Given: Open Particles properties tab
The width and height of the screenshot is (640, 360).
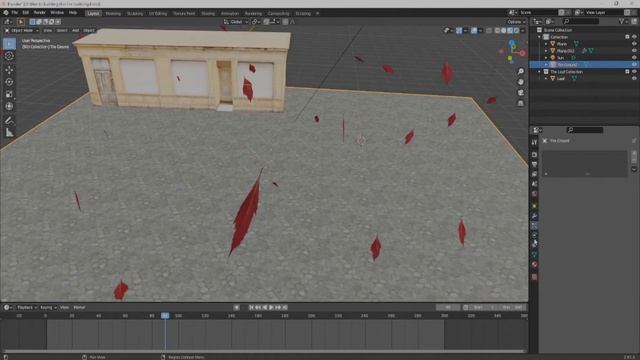Looking at the screenshot, I should [x=534, y=226].
